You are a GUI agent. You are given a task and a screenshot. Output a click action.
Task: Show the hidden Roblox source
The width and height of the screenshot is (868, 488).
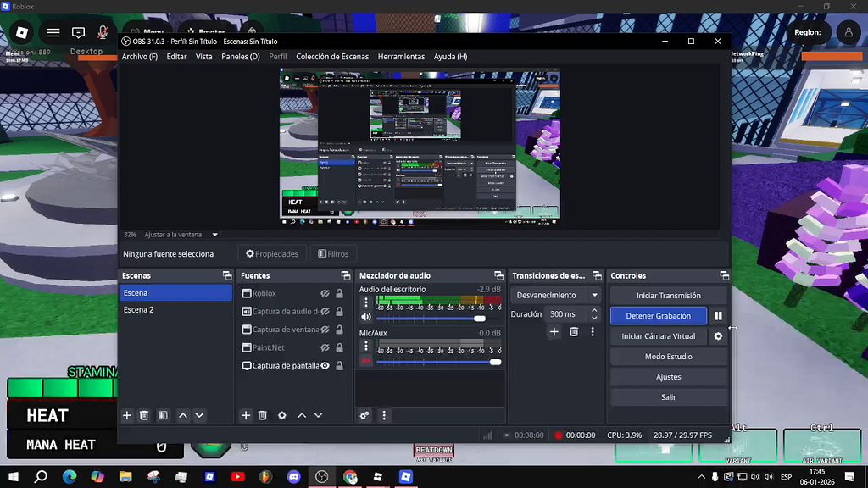pos(325,293)
